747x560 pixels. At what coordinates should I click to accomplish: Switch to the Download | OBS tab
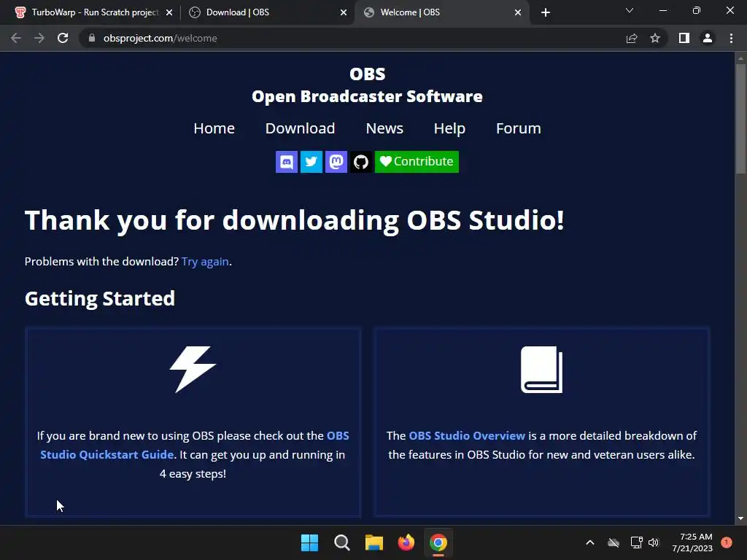click(x=267, y=12)
